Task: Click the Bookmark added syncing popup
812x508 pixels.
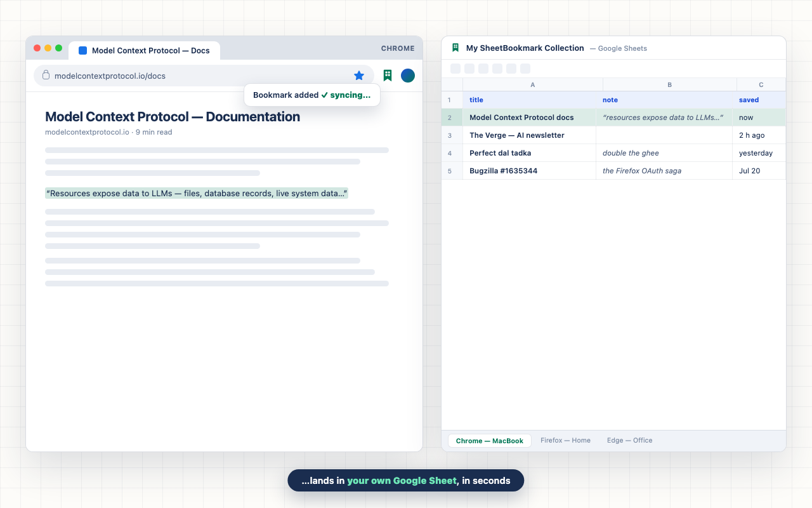Action: click(x=312, y=95)
